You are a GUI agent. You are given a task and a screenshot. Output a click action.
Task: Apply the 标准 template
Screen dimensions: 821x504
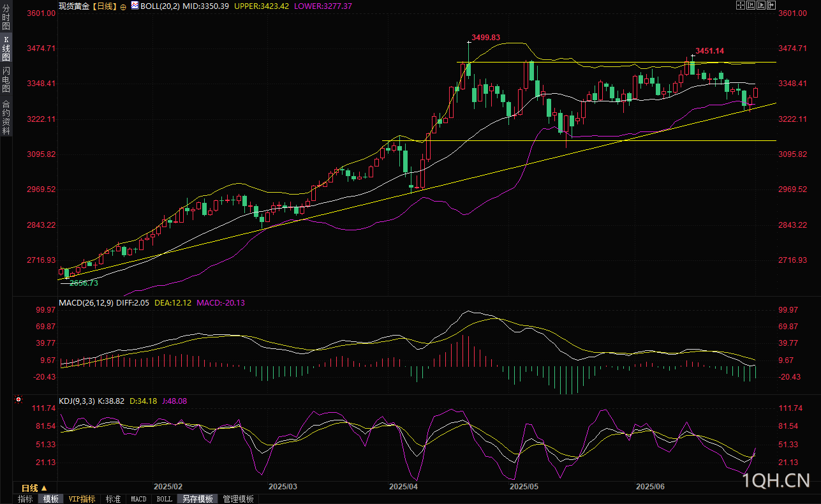tap(113, 499)
